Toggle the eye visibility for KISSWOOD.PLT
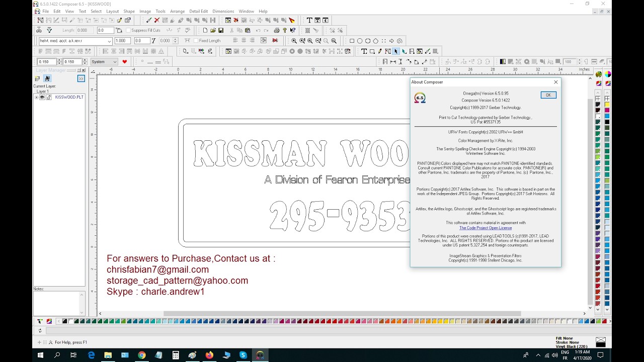This screenshot has width=644, height=362. coord(42,97)
